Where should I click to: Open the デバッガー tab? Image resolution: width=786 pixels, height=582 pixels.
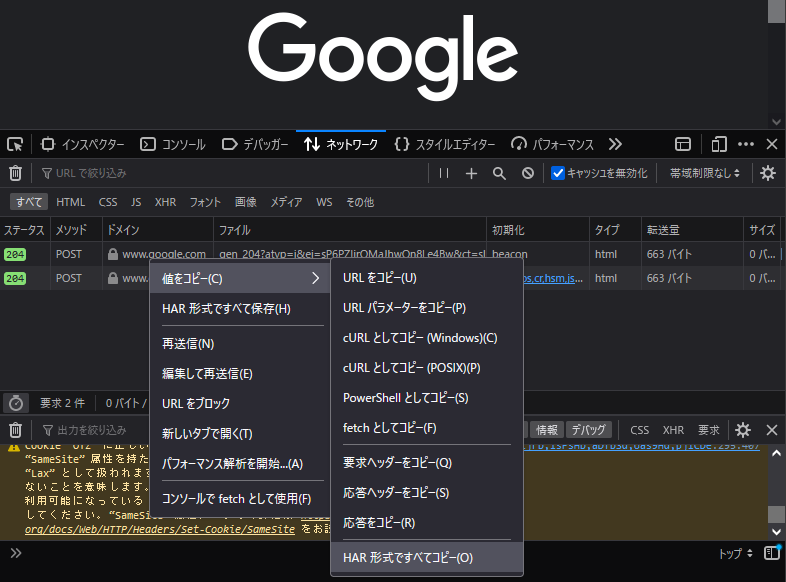[x=255, y=144]
